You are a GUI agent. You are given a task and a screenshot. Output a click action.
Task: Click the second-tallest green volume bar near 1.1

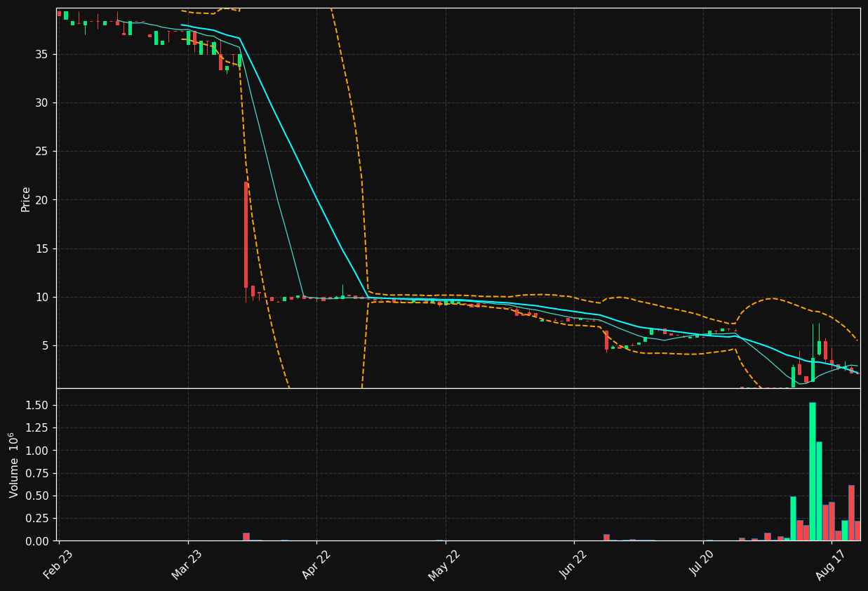[x=819, y=491]
